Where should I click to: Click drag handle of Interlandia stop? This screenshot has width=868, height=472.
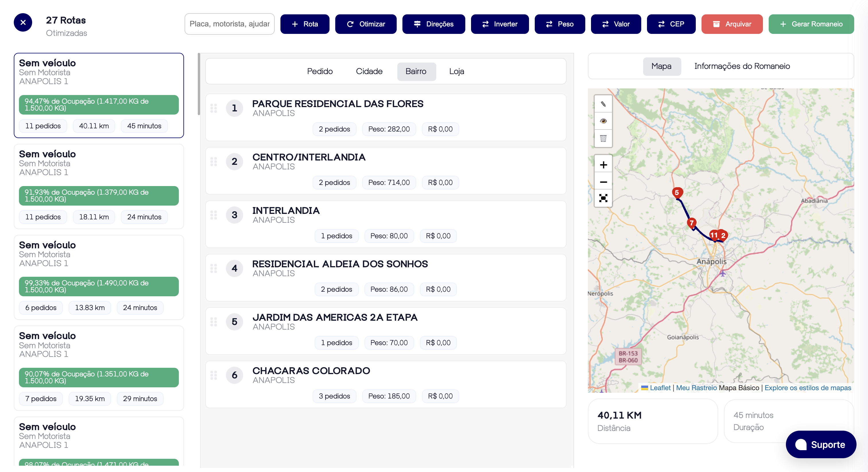[214, 215]
